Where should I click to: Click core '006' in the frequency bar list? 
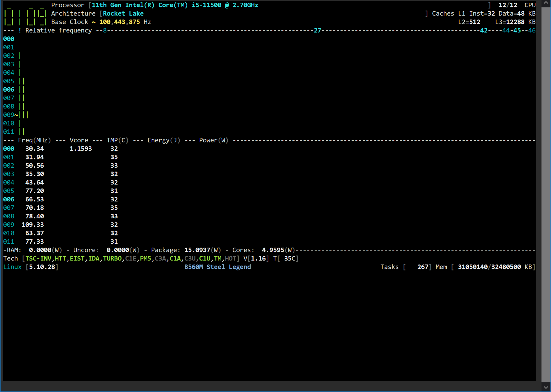[x=9, y=89]
